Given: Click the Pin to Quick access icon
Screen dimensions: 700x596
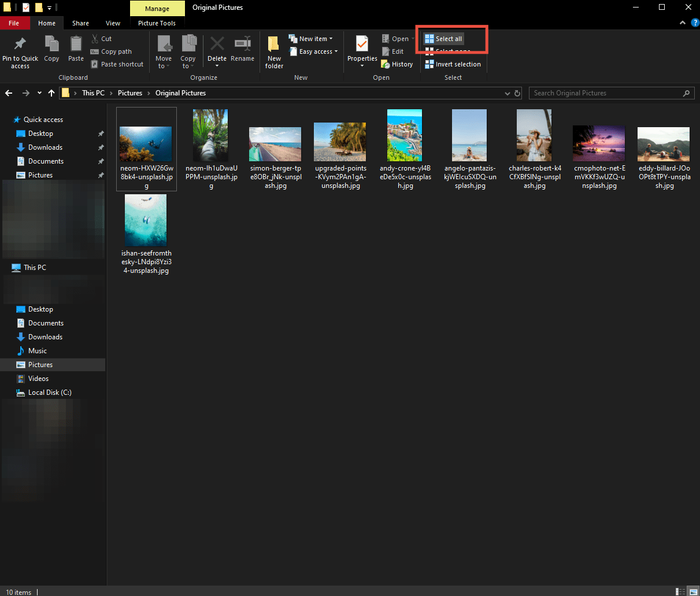Looking at the screenshot, I should (x=20, y=45).
